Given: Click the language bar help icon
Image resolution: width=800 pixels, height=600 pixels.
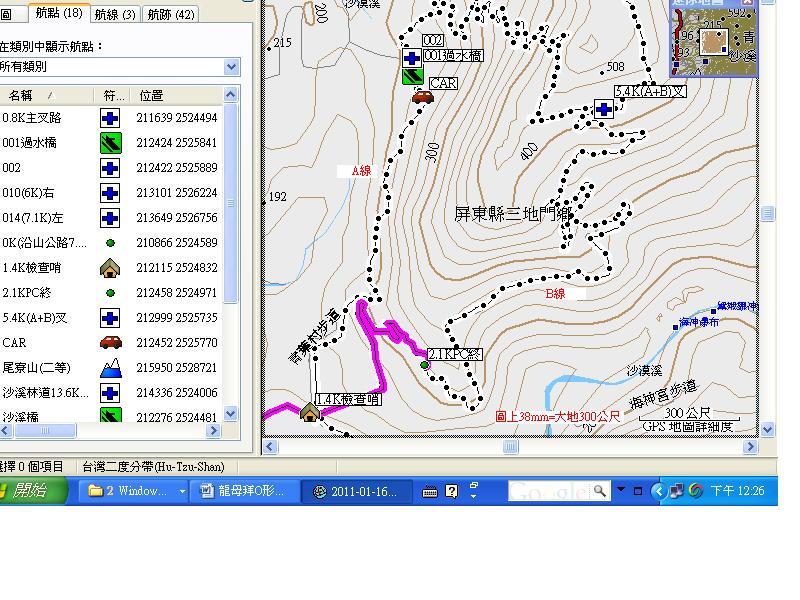Looking at the screenshot, I should coord(452,491).
